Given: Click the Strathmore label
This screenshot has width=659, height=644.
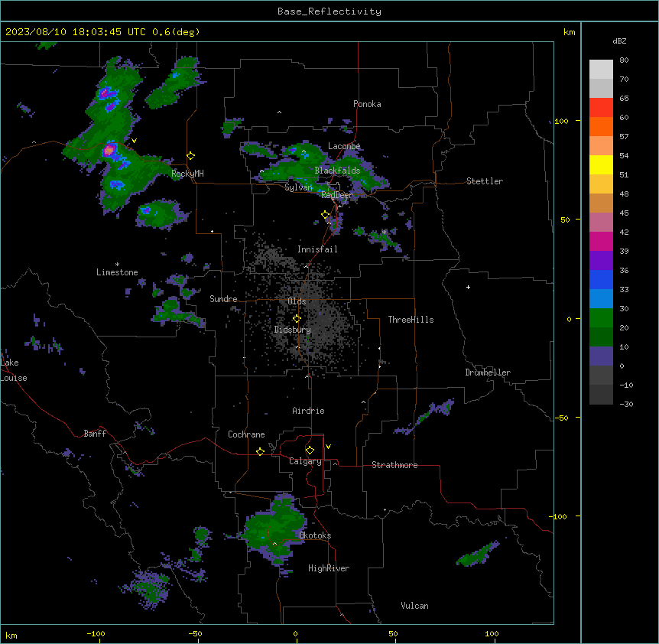Looking at the screenshot, I should click(x=394, y=465).
